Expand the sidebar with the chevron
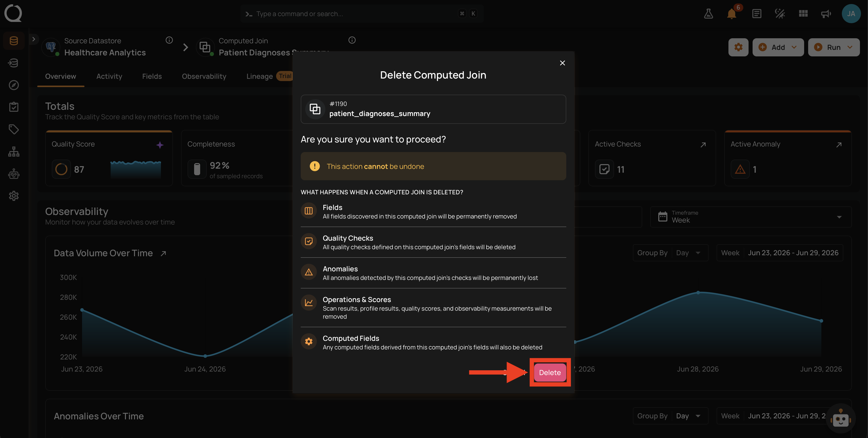 tap(34, 39)
